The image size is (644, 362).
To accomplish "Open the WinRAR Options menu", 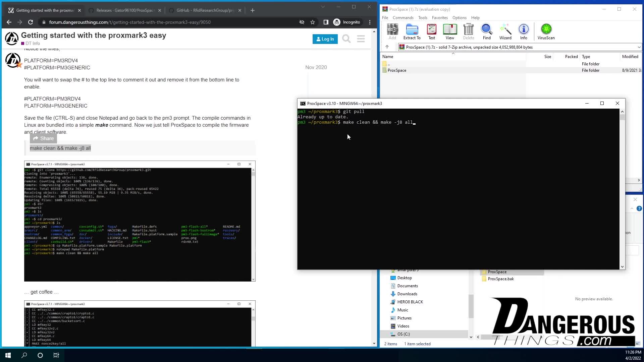I will [459, 18].
